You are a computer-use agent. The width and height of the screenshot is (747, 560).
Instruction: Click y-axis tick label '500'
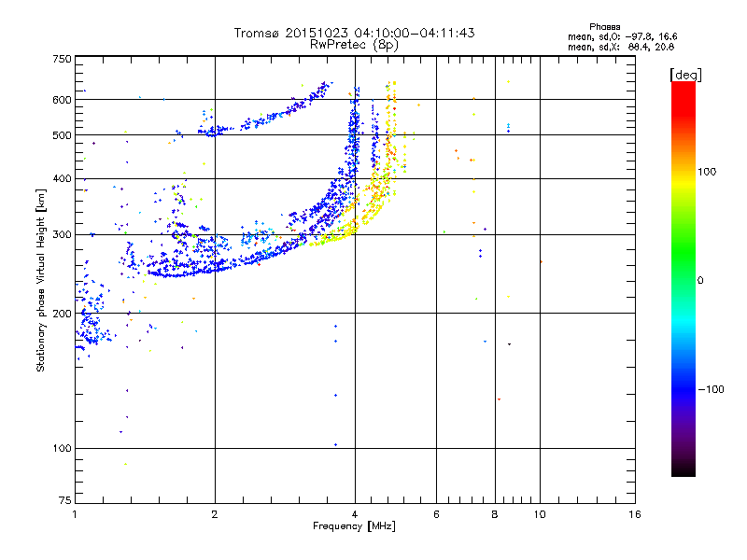click(62, 135)
